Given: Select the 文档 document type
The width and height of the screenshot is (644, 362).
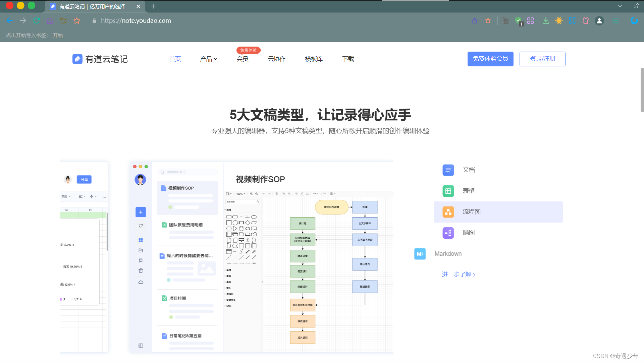Looking at the screenshot, I should coord(498,170).
